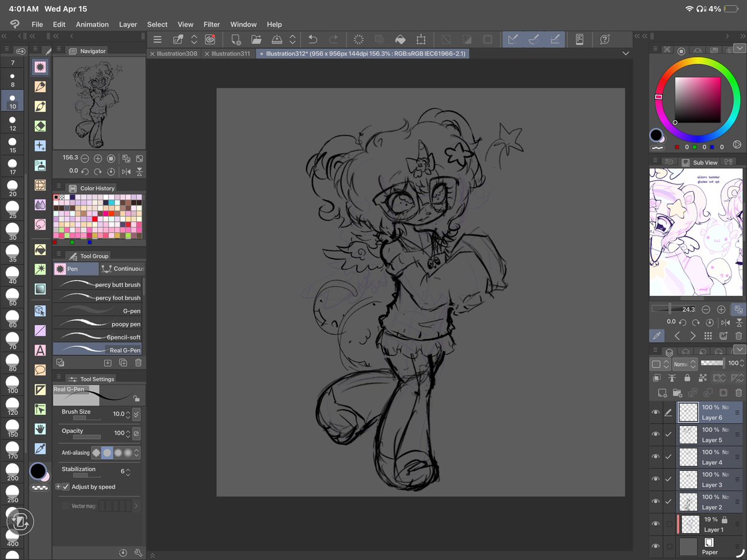The image size is (747, 560).
Task: Open the Anti-aliasing options arrows
Action: pos(136,453)
